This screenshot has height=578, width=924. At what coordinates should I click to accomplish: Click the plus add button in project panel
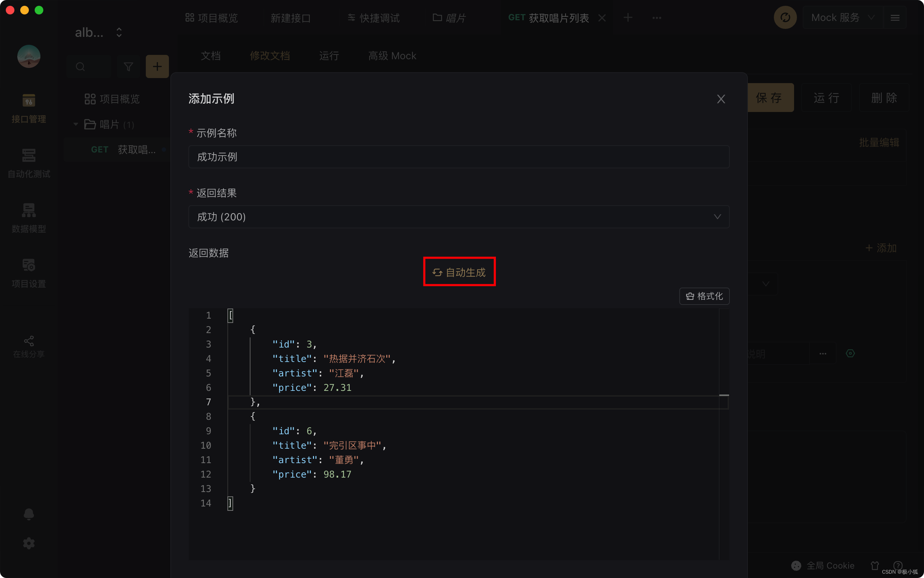pyautogui.click(x=157, y=66)
